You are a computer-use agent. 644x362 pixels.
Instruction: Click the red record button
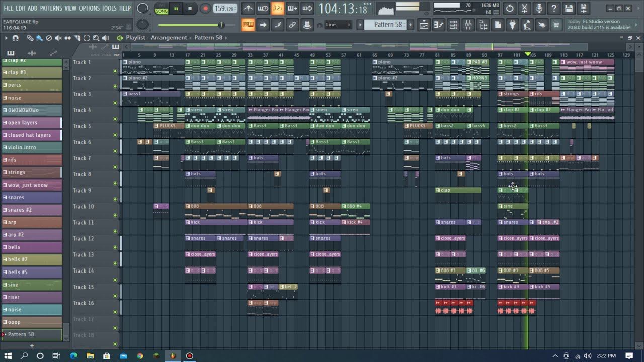point(205,8)
